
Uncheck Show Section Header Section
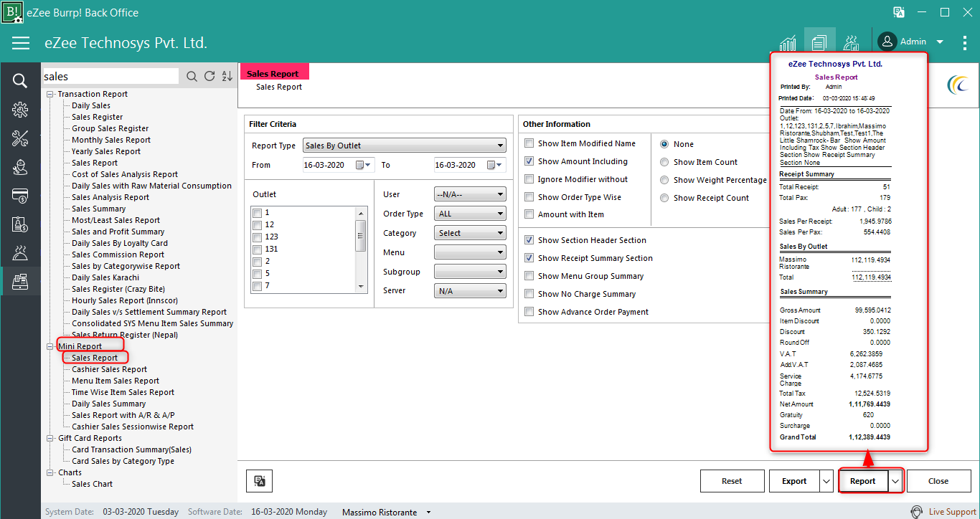[529, 240]
